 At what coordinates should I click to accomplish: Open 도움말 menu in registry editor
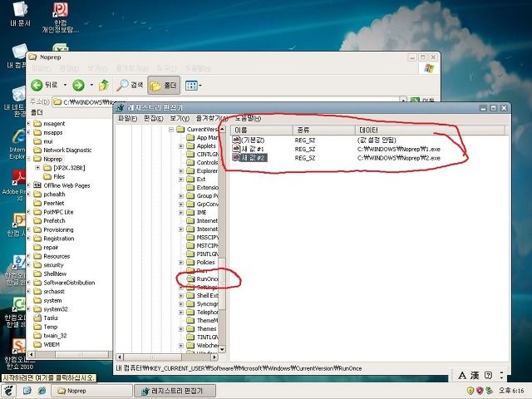pyautogui.click(x=248, y=118)
